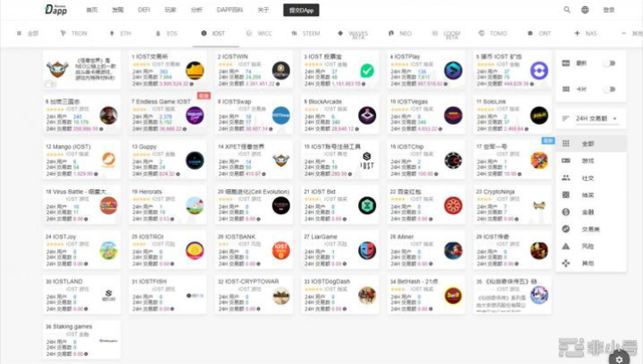The image size is (643, 364).
Task: Click the Herorats app logo
Action: [x=195, y=205]
